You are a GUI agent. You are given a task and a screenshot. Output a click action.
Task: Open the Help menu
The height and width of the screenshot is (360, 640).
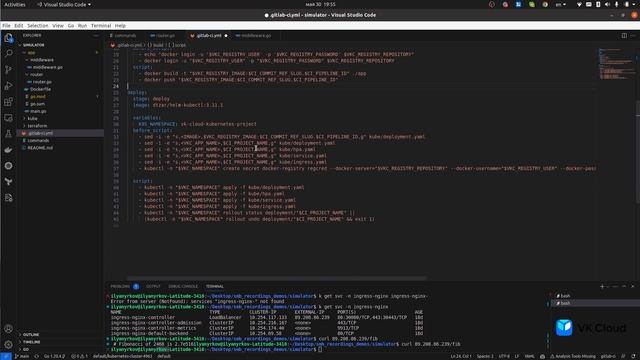pos(120,25)
